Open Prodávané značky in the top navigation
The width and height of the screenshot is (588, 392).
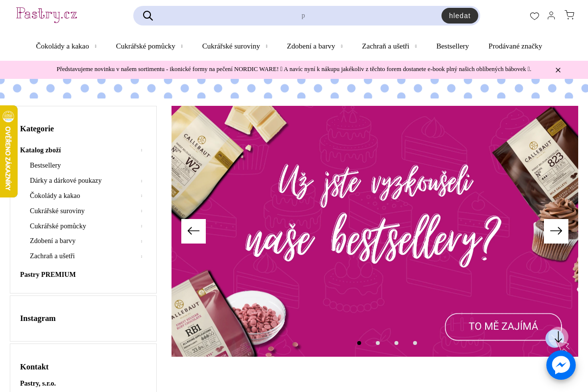[515, 46]
